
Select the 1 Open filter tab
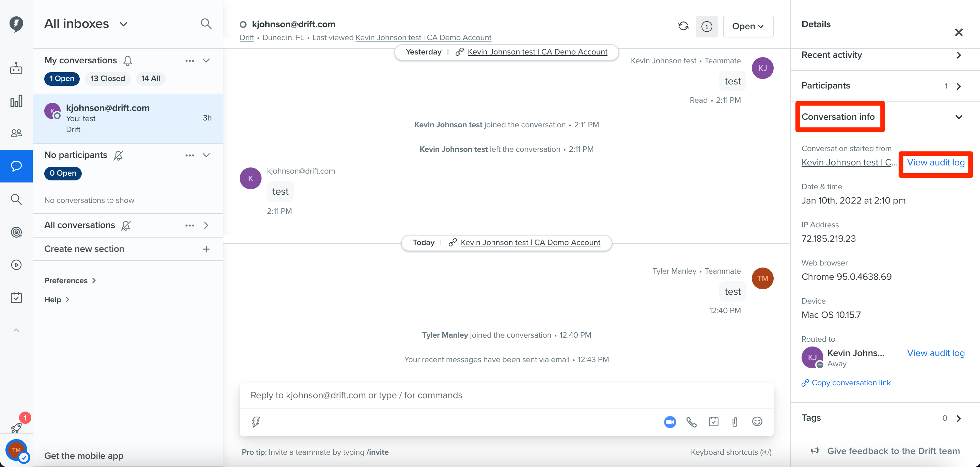62,78
